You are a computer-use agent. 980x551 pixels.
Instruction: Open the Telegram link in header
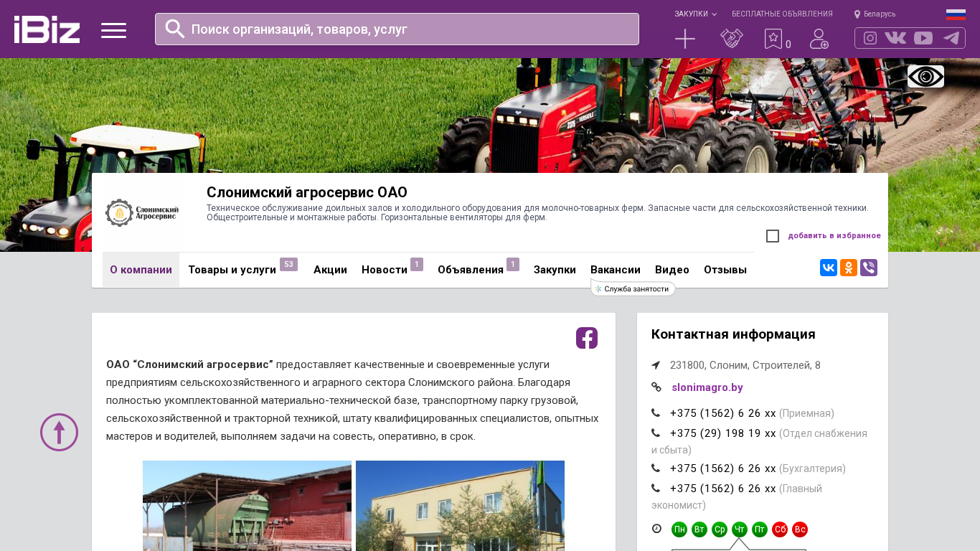[951, 38]
